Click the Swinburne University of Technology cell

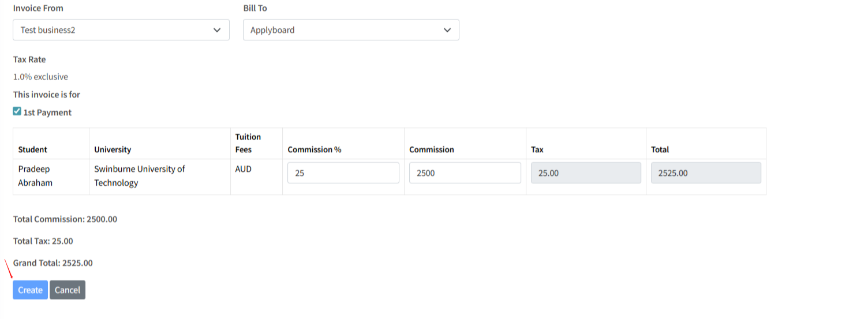point(140,176)
